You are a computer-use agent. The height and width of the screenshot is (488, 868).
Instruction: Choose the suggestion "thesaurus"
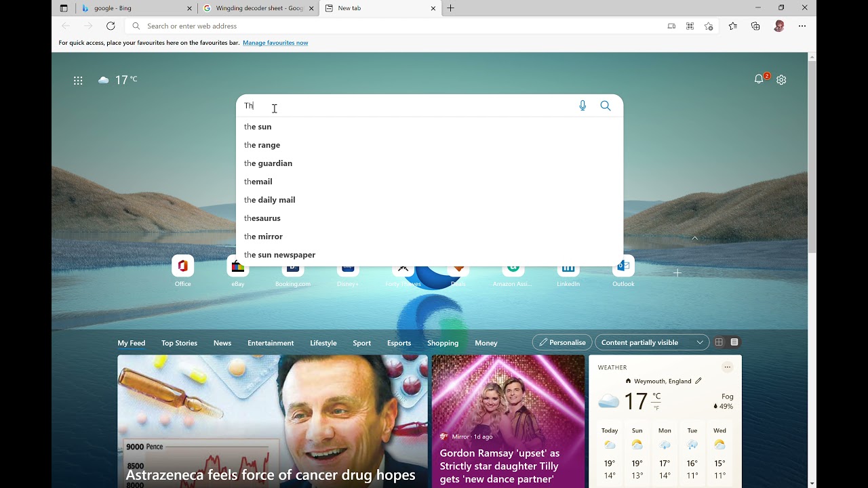pyautogui.click(x=429, y=218)
